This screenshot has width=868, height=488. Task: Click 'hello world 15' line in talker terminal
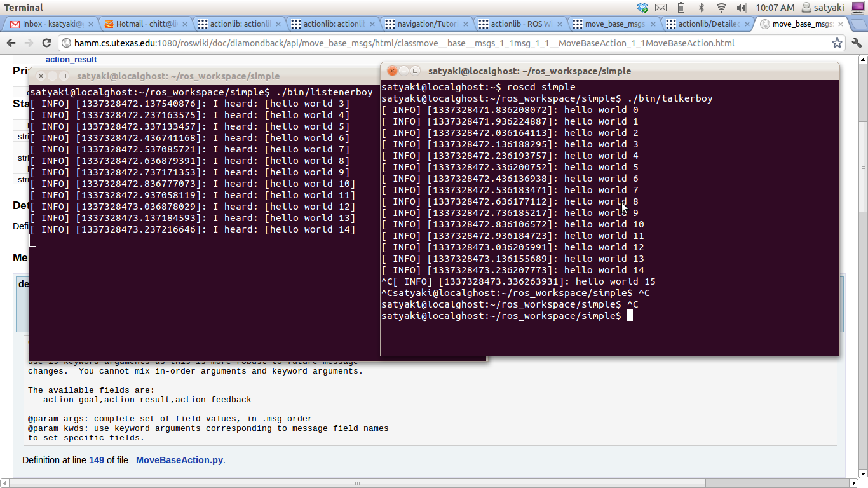tap(519, 281)
